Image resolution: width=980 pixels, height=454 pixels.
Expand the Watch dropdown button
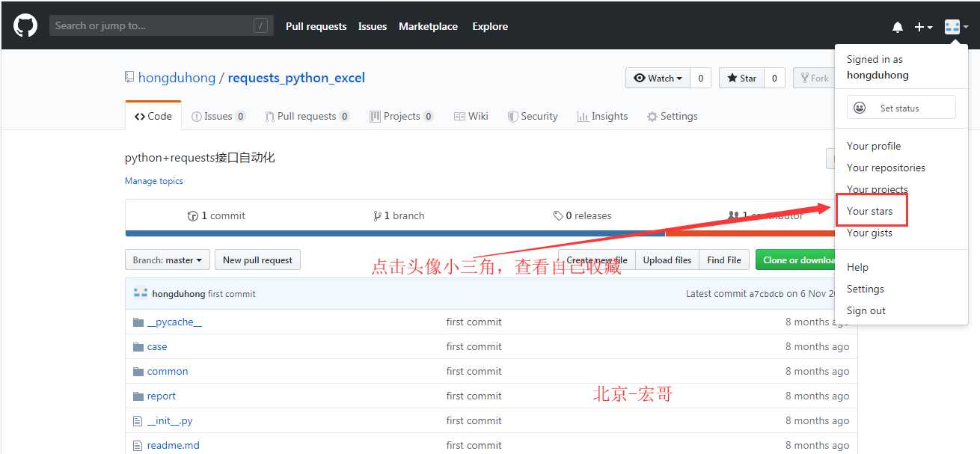pyautogui.click(x=658, y=78)
